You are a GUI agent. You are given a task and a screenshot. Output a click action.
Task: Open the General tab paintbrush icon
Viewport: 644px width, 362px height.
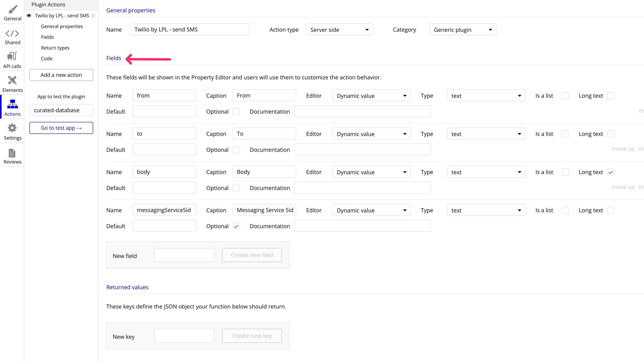[x=13, y=10]
